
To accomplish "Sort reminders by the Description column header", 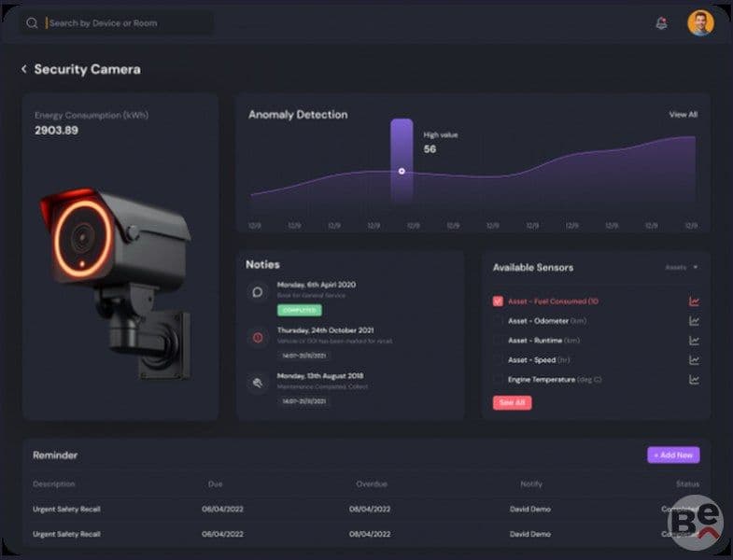I will [54, 483].
